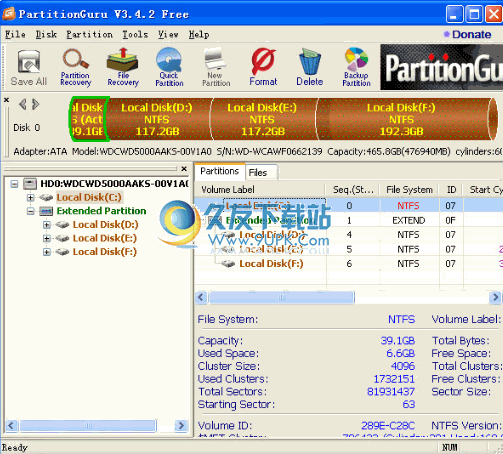Expand Local Disk(C:) tree node
This screenshot has height=454, width=503.
click(30, 198)
